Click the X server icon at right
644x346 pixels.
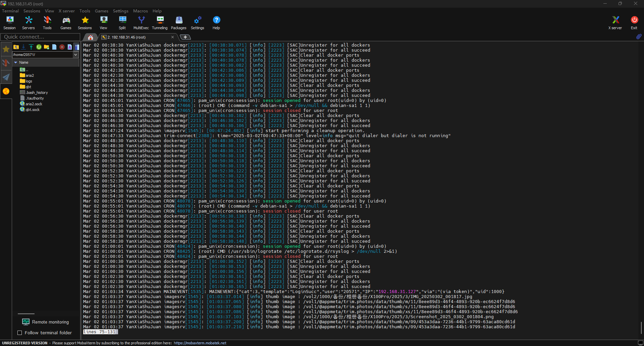615,23
